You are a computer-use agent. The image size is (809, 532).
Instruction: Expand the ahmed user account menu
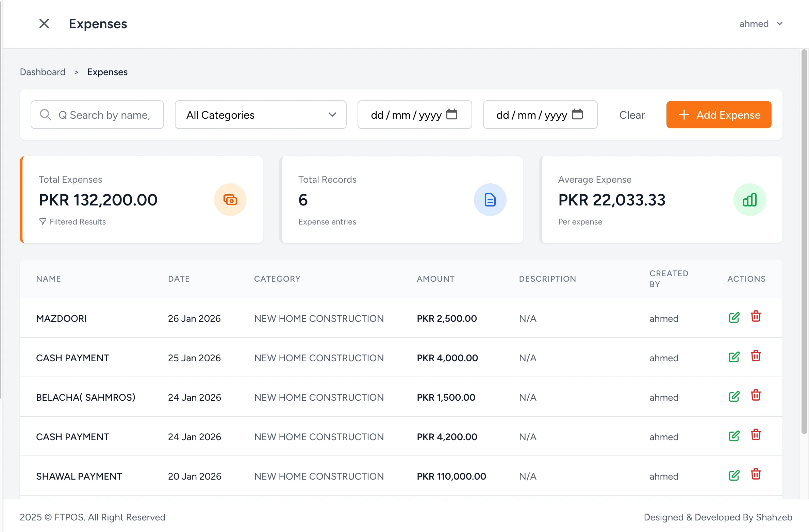click(761, 23)
